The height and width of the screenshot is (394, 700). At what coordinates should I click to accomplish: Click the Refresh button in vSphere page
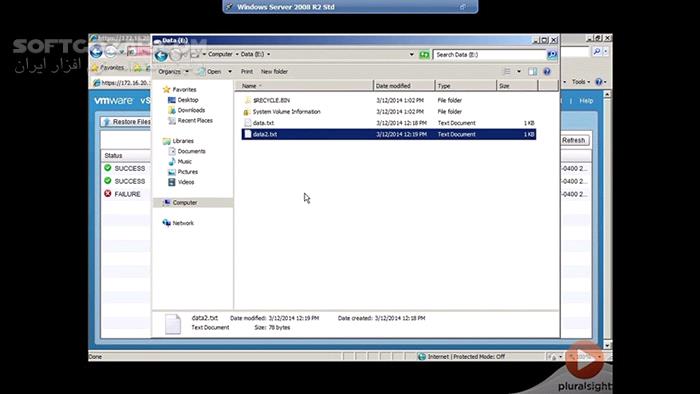(x=574, y=140)
